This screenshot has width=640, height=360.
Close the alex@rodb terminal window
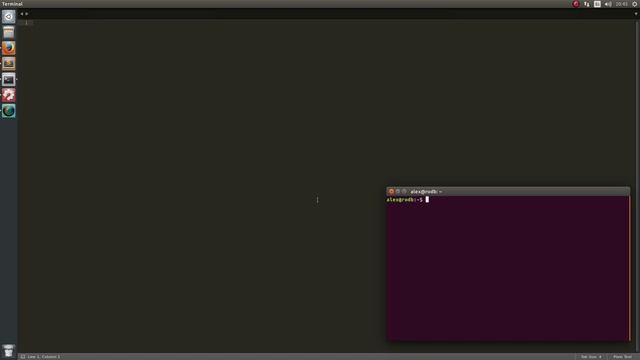pos(391,191)
